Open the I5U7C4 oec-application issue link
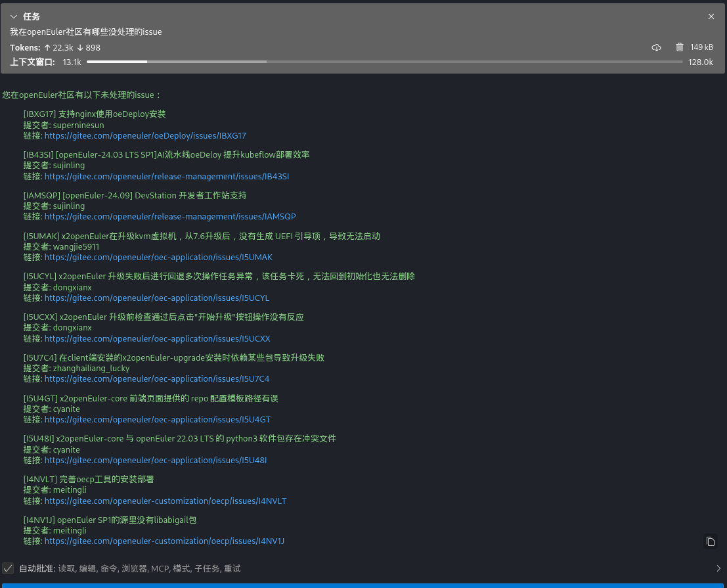727x588 pixels. click(x=157, y=379)
